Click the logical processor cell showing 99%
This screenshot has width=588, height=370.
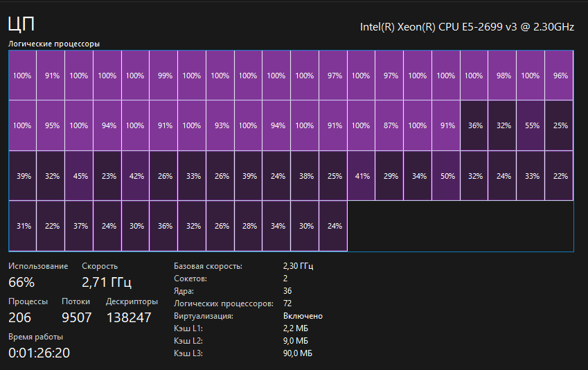click(x=163, y=76)
